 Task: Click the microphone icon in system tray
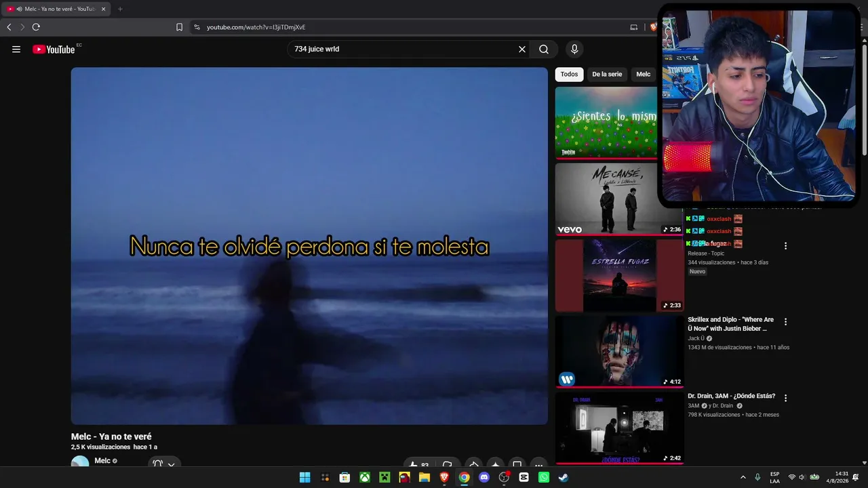tap(757, 477)
